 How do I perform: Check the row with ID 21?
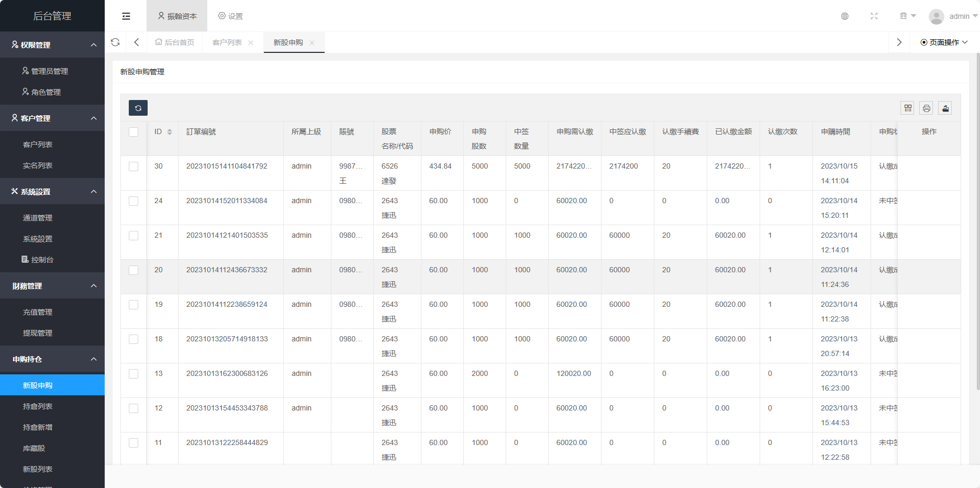133,236
